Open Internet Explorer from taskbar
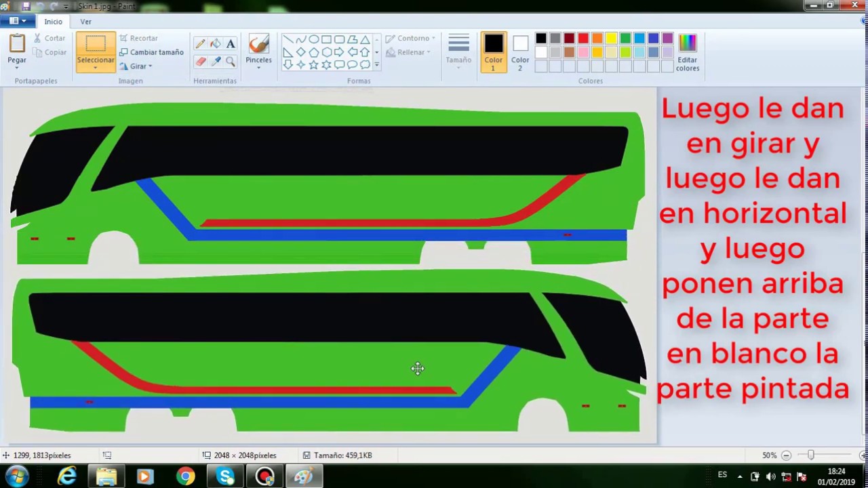 point(67,477)
